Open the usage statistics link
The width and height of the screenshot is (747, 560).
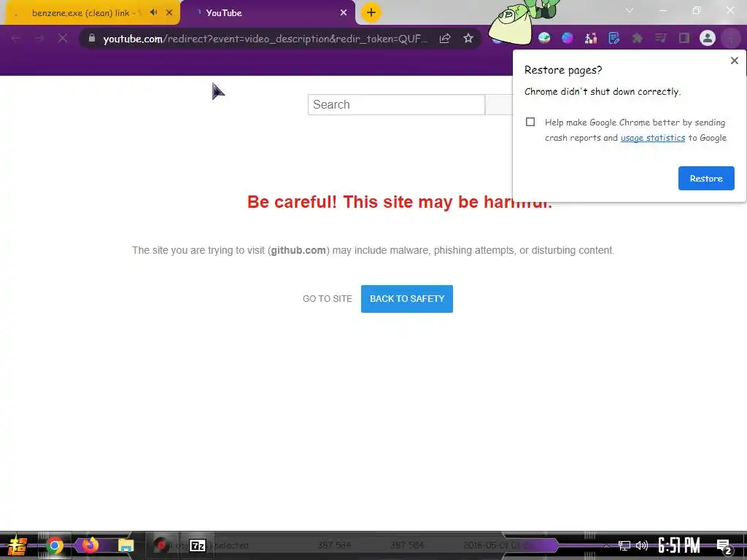pyautogui.click(x=653, y=138)
